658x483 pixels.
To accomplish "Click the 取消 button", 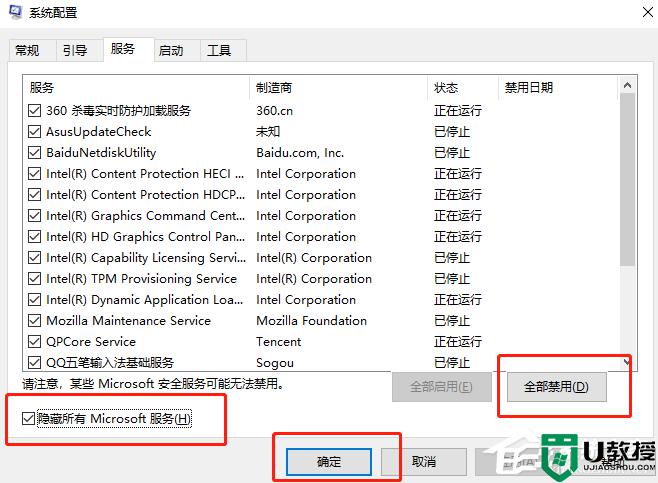I will pos(424,462).
